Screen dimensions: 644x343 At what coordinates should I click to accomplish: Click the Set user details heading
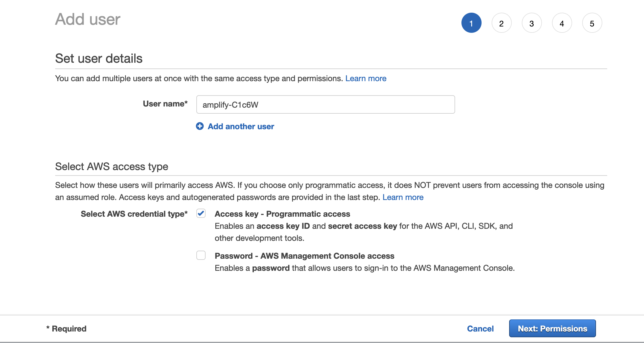pos(99,58)
